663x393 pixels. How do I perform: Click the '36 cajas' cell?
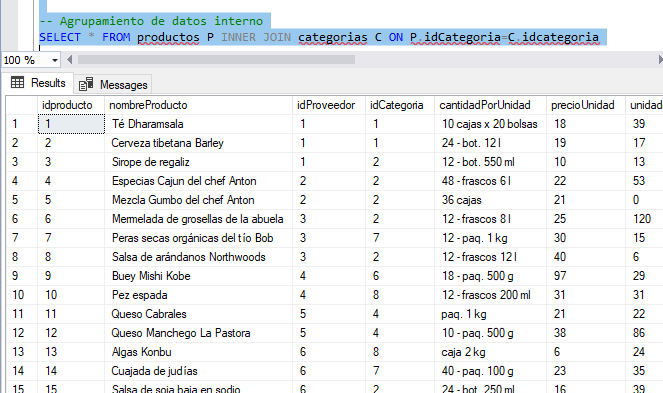[x=490, y=200]
